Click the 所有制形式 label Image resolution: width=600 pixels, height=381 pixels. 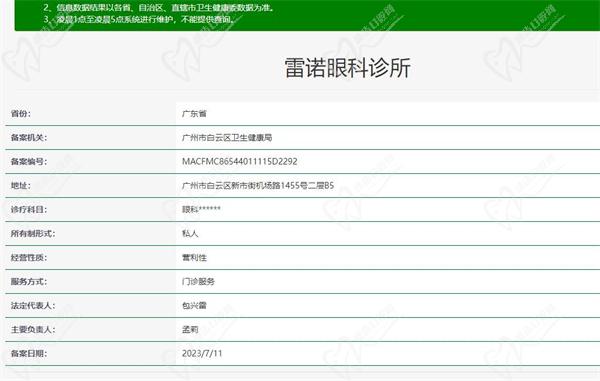coord(33,233)
